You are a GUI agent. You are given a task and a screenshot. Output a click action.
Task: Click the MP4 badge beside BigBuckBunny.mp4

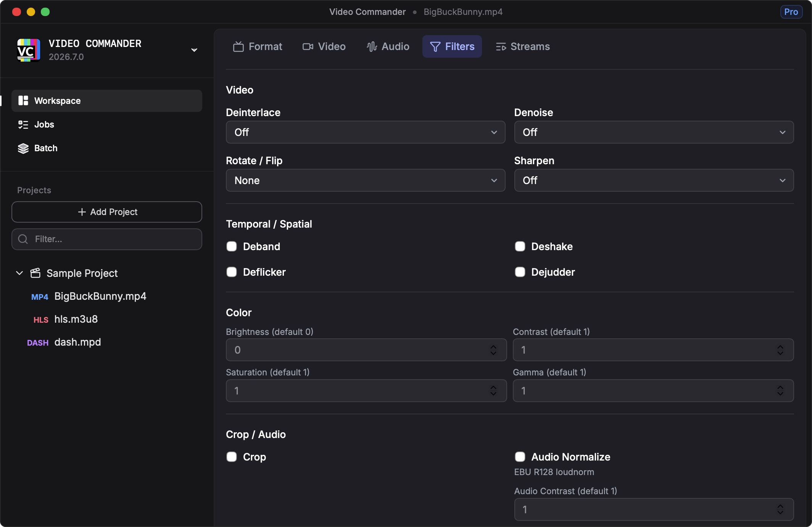[40, 297]
